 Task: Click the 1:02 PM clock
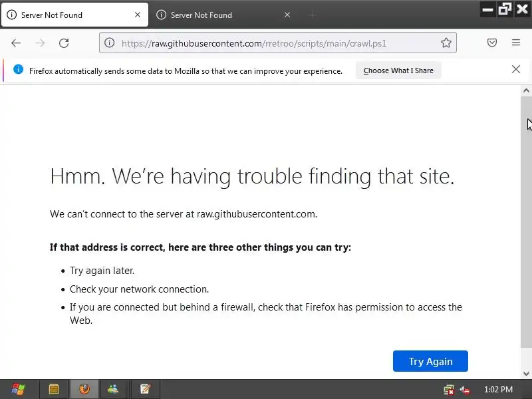pos(498,390)
